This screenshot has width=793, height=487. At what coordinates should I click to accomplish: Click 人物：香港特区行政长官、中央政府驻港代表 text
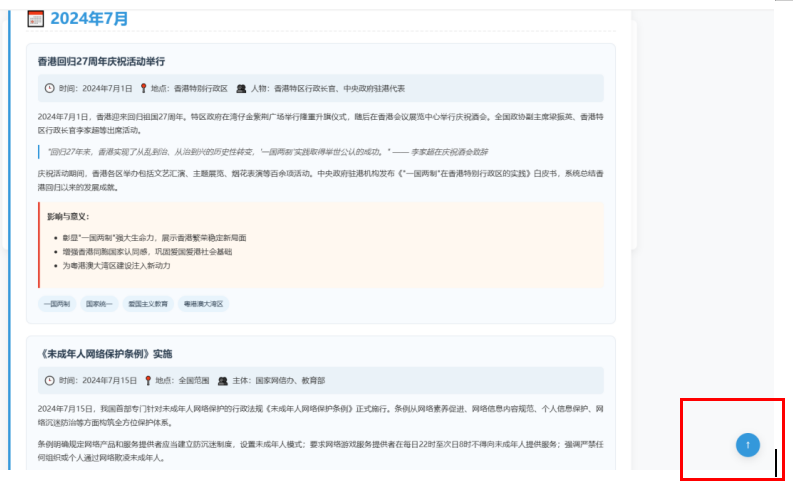[328, 88]
